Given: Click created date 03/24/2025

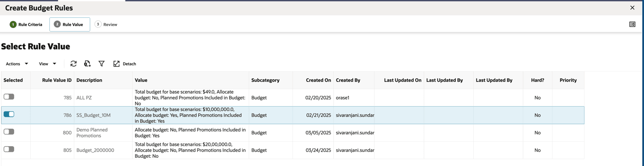Looking at the screenshot, I should (319, 150).
